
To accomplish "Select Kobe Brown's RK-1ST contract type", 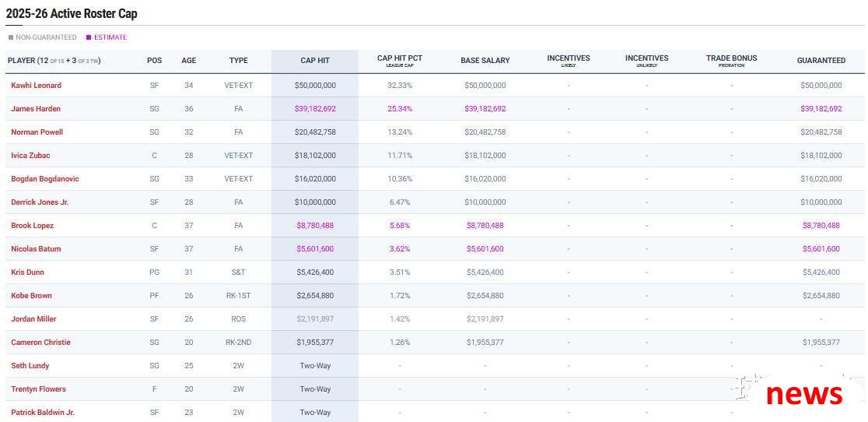I will [239, 295].
